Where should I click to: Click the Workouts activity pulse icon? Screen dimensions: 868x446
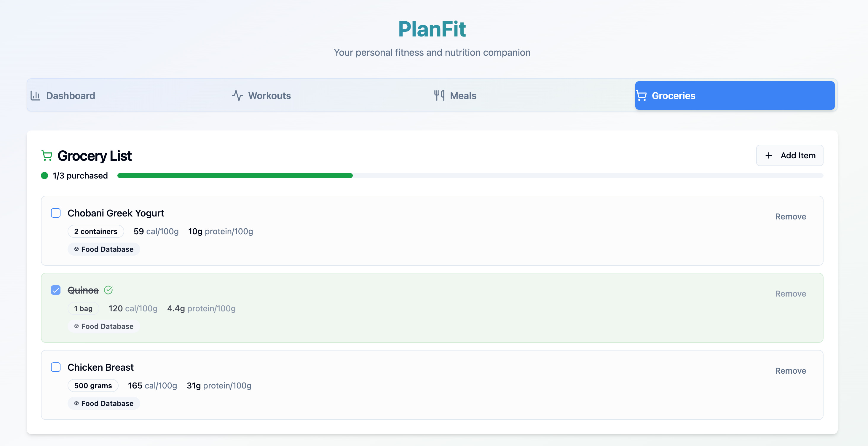[x=237, y=96]
